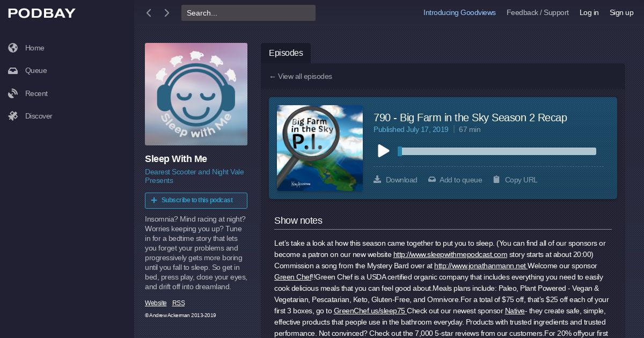Click the Add to queue icon

pos(432,180)
